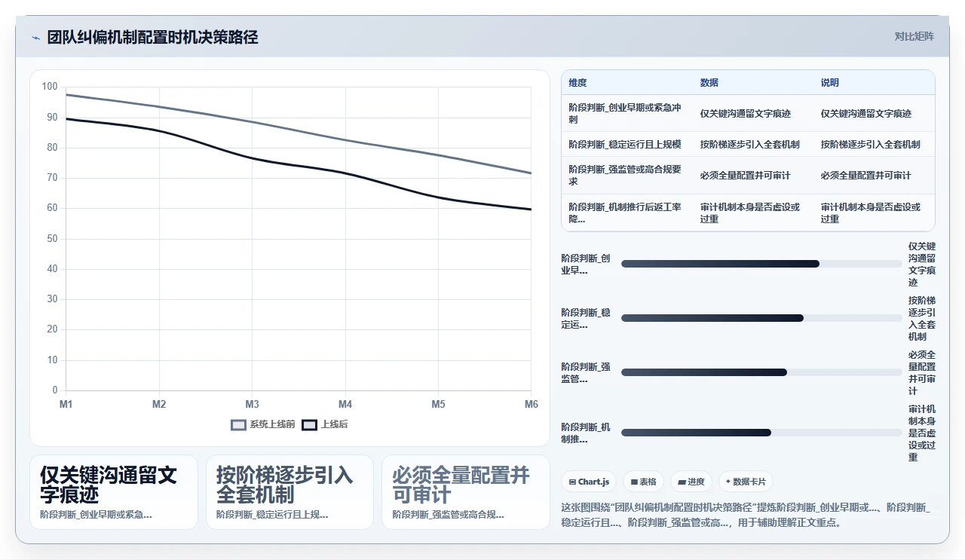Click progress label 阶段判断_创业早...

point(586,264)
